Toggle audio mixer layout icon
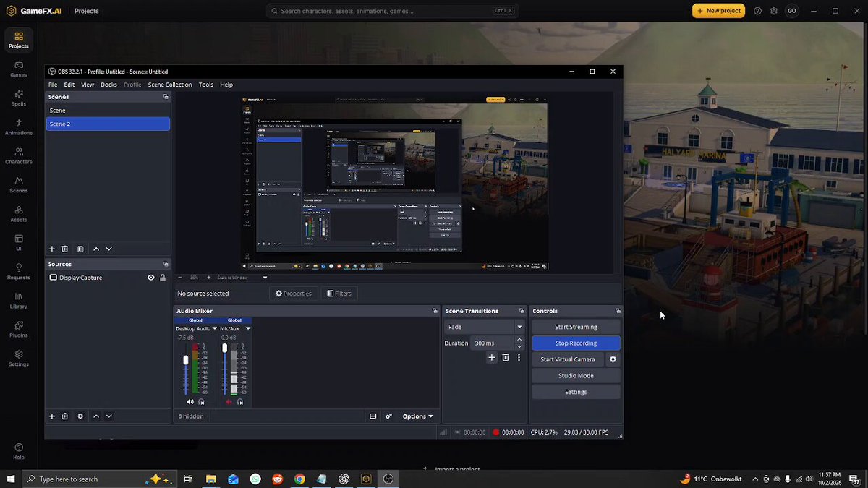 (373, 416)
